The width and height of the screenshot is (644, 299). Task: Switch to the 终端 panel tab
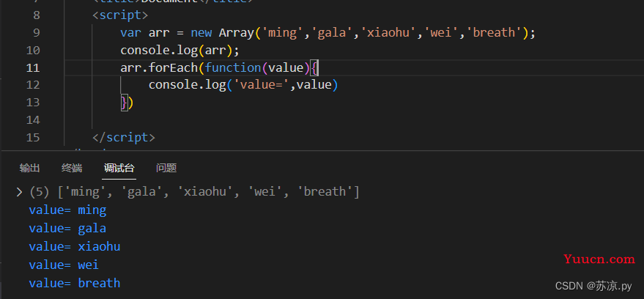[x=72, y=168]
